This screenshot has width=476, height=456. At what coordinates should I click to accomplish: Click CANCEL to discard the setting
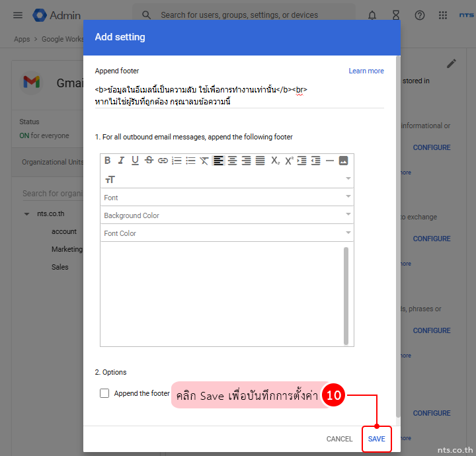(x=339, y=439)
